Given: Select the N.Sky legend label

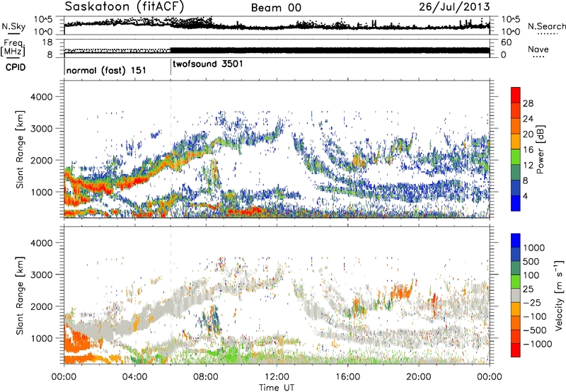Looking at the screenshot, I should 13,26.
